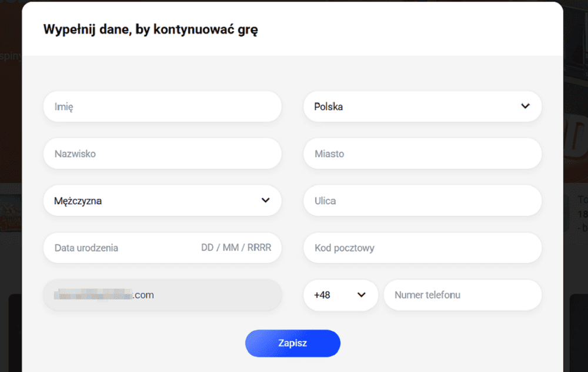This screenshot has height=372, width=588.
Task: Focus the Miasto input field
Action: tap(422, 154)
